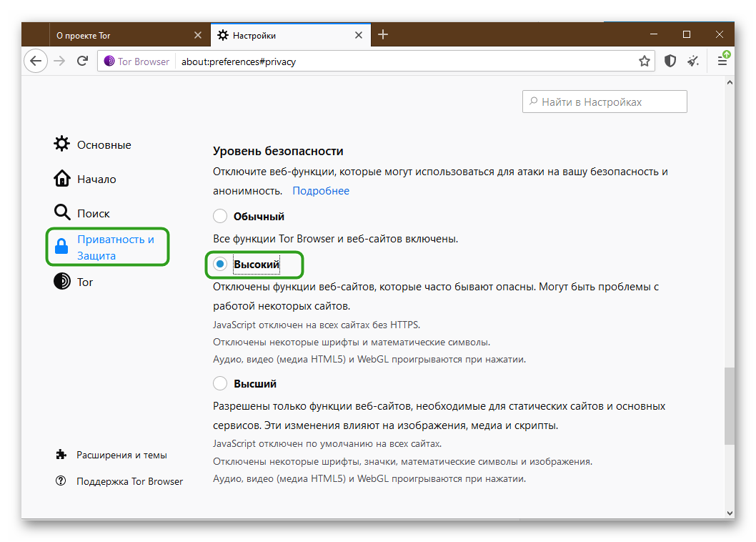Open the Поиск settings section

click(x=93, y=213)
